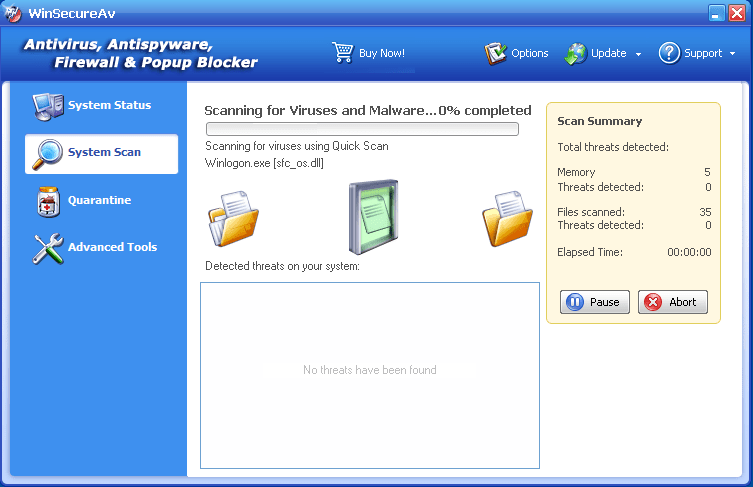Viewport: 753px width, 487px height.
Task: Switch to the System Status tab
Action: (x=109, y=105)
